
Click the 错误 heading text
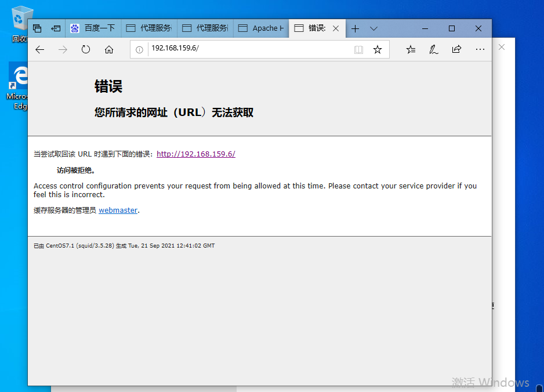point(108,86)
